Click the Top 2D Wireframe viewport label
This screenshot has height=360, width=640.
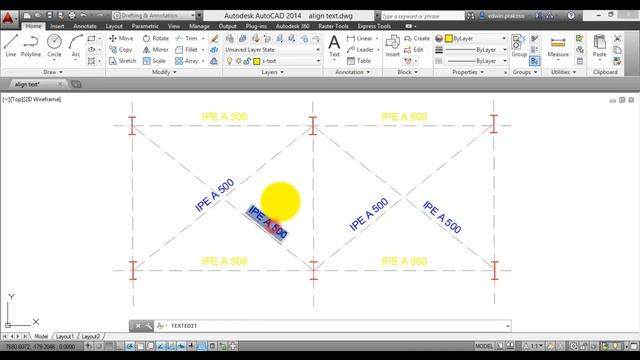tap(32, 99)
